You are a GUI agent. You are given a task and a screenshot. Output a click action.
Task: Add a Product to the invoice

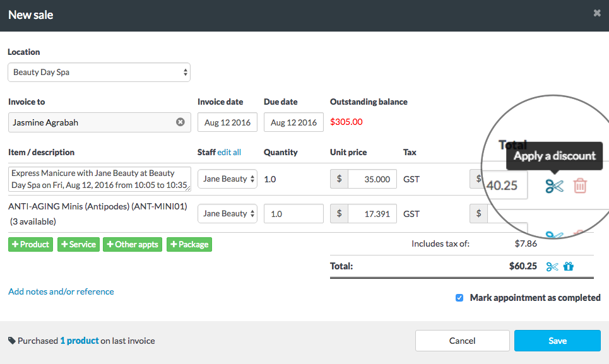click(30, 244)
